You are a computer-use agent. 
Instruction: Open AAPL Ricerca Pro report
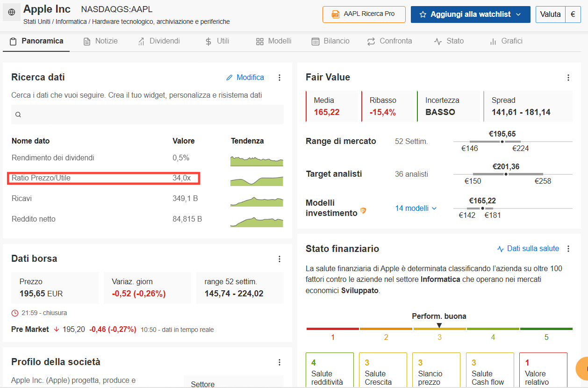click(x=364, y=14)
